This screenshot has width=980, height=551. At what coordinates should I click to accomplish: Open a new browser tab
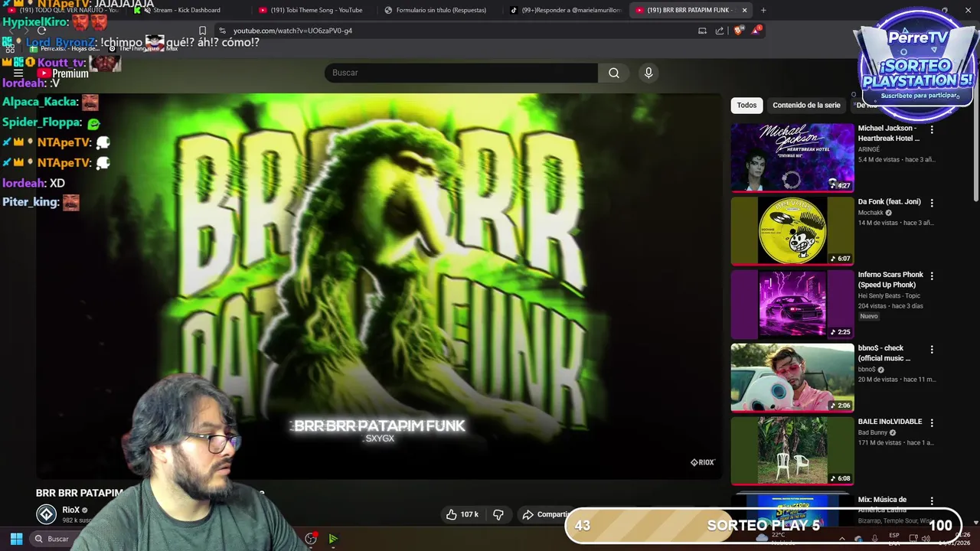point(763,10)
